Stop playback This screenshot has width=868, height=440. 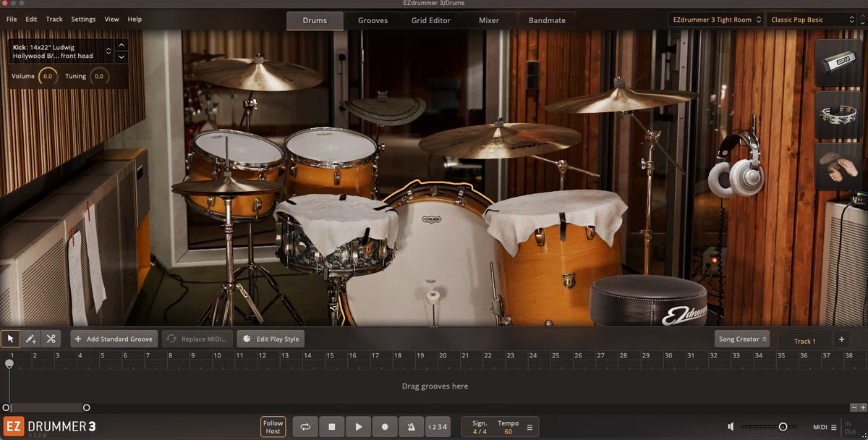(332, 427)
